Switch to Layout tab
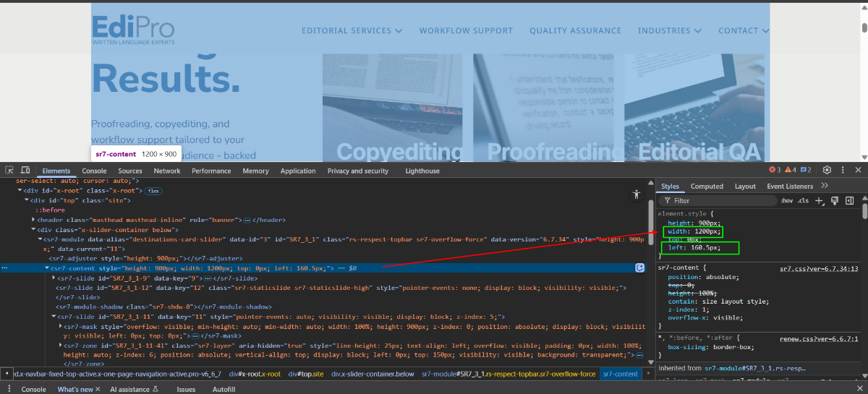 [745, 186]
